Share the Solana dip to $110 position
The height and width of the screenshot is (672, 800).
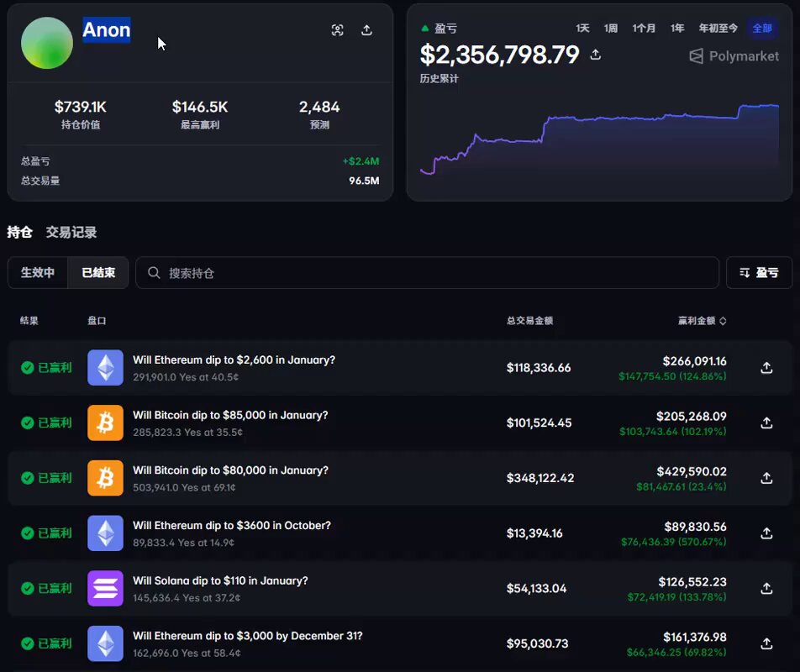(766, 588)
